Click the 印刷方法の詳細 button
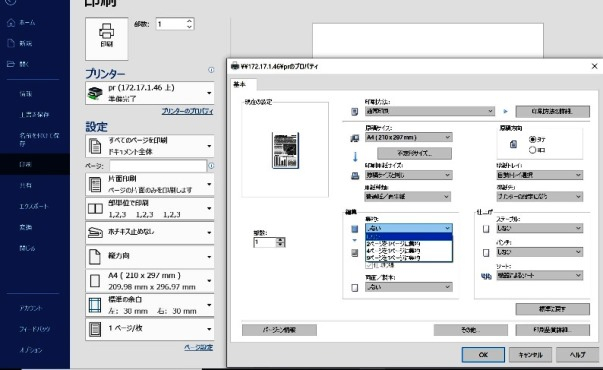603x370 pixels. point(552,112)
